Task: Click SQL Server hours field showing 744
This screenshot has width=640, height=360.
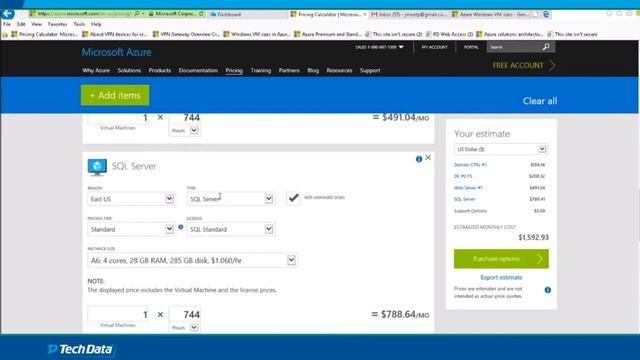Action: (185, 314)
